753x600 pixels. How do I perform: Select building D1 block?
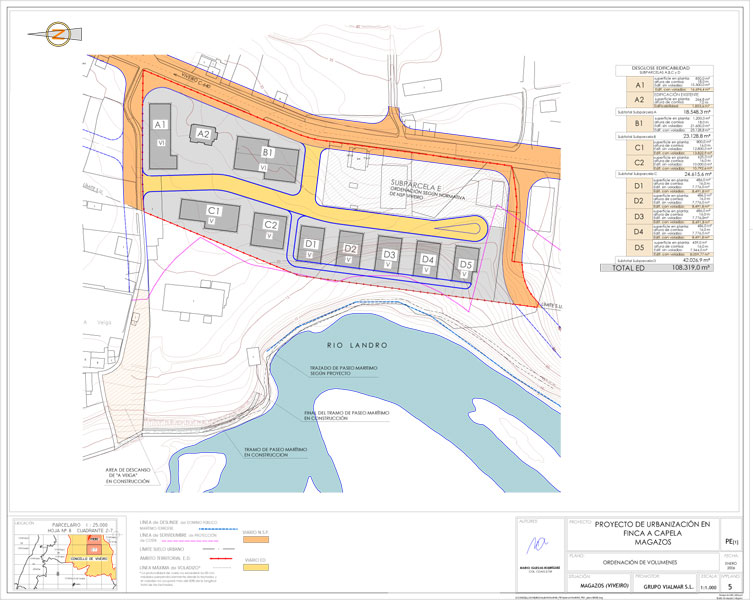click(311, 247)
